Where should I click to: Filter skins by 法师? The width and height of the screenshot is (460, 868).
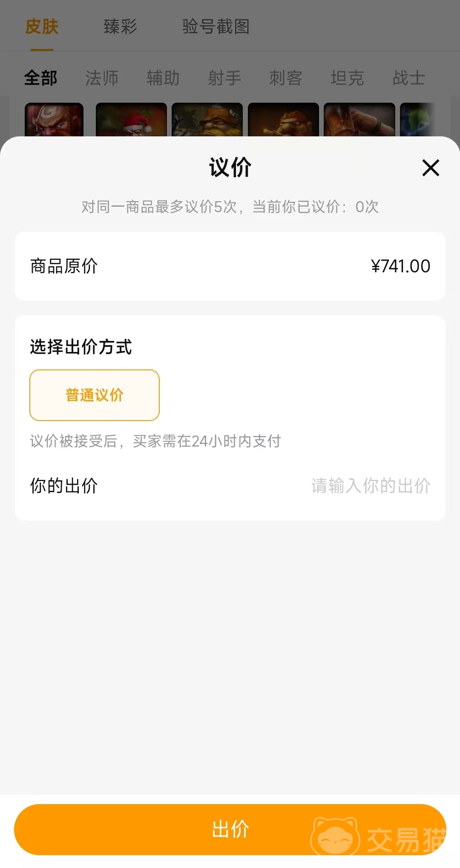pos(101,78)
